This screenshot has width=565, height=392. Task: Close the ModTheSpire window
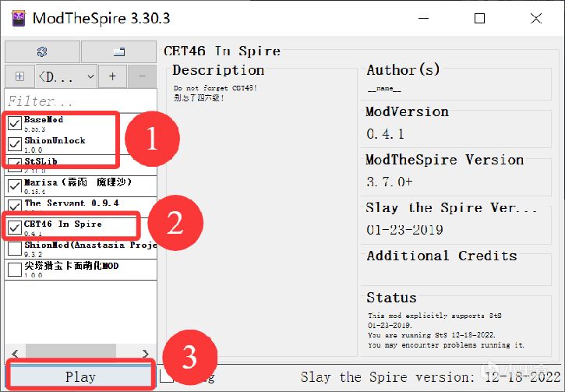pyautogui.click(x=536, y=18)
